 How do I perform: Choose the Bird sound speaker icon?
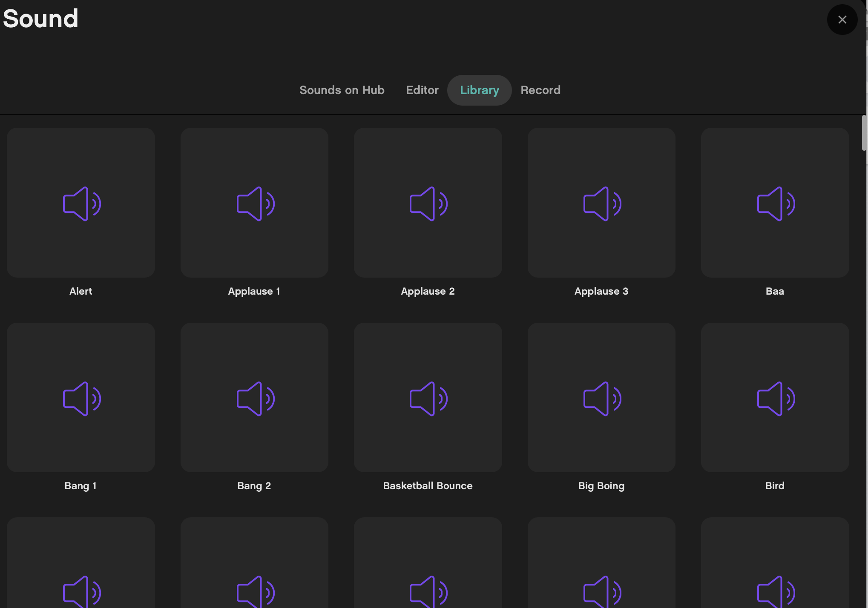(x=776, y=399)
